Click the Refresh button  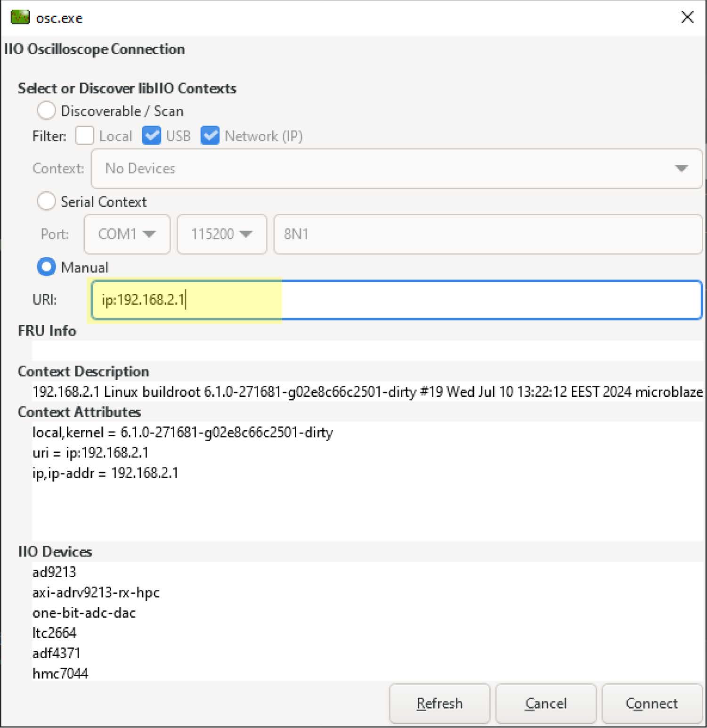(x=439, y=703)
